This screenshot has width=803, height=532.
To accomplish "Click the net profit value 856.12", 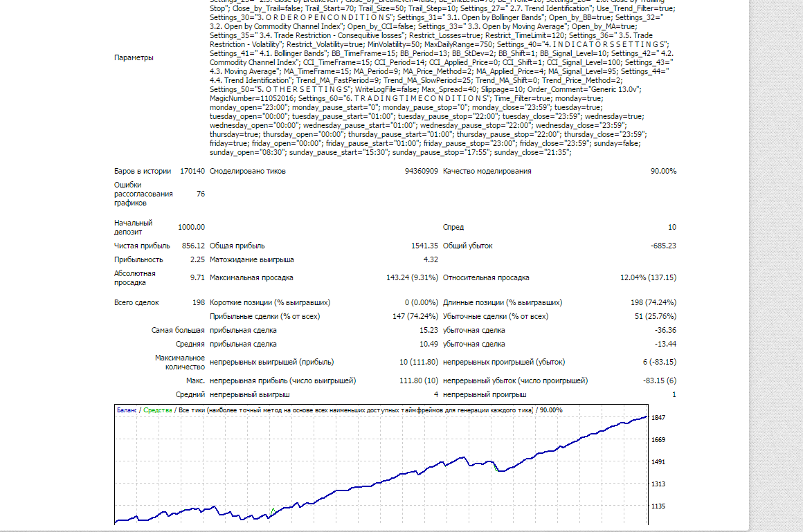I will [x=193, y=246].
